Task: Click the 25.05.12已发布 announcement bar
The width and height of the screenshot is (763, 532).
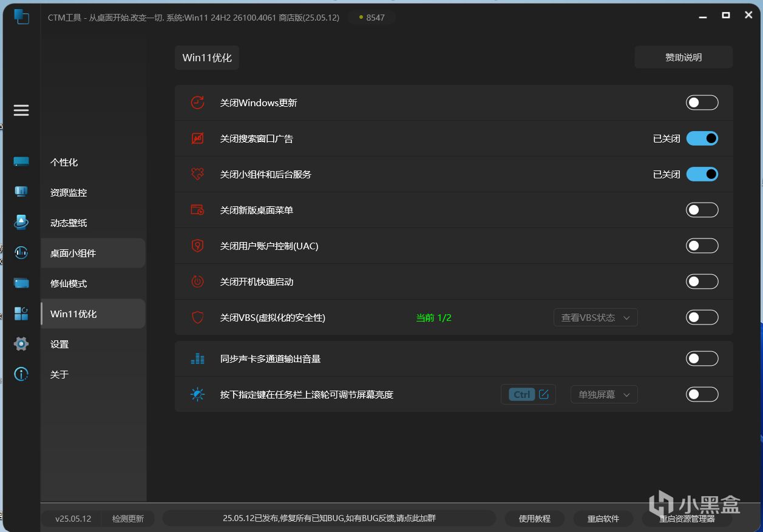Action: tap(330, 518)
